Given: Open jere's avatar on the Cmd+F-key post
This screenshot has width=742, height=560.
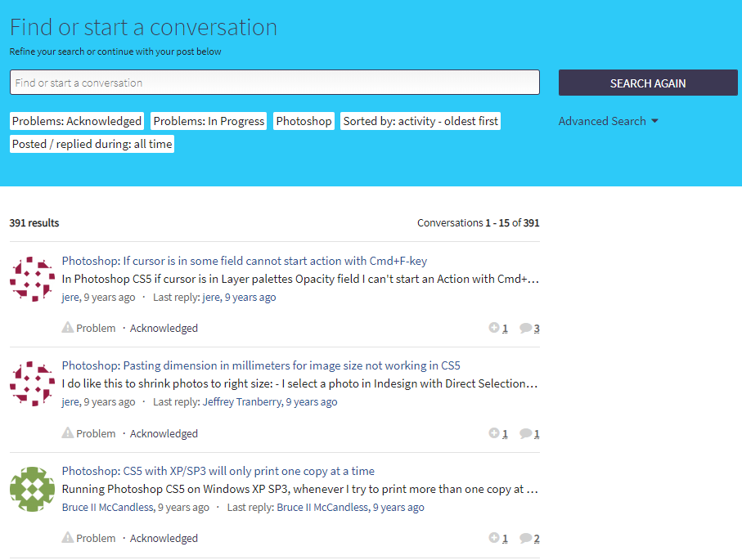Looking at the screenshot, I should tap(33, 279).
